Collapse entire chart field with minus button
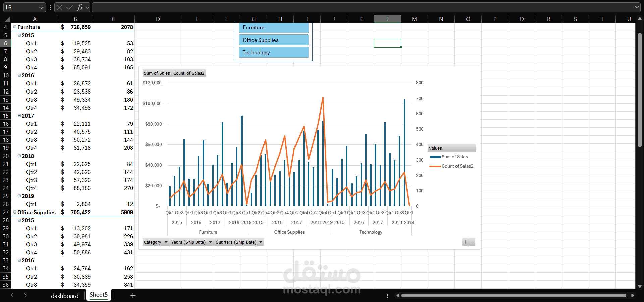 click(x=472, y=242)
